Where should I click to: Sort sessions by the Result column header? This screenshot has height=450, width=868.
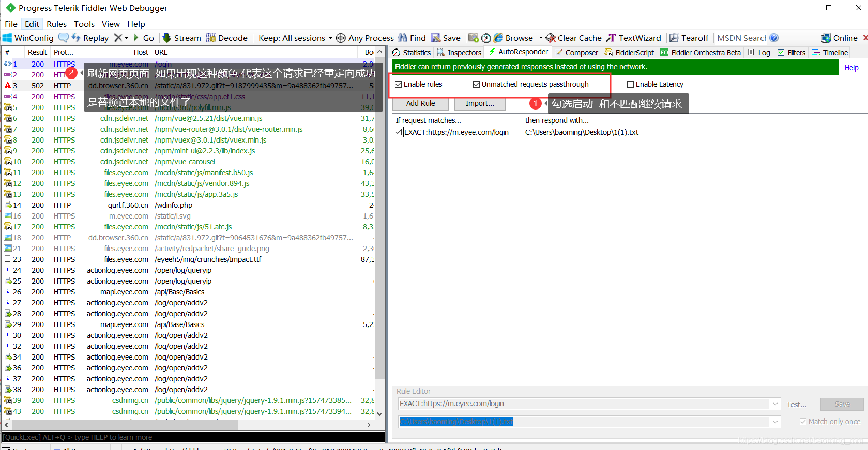pyautogui.click(x=37, y=52)
